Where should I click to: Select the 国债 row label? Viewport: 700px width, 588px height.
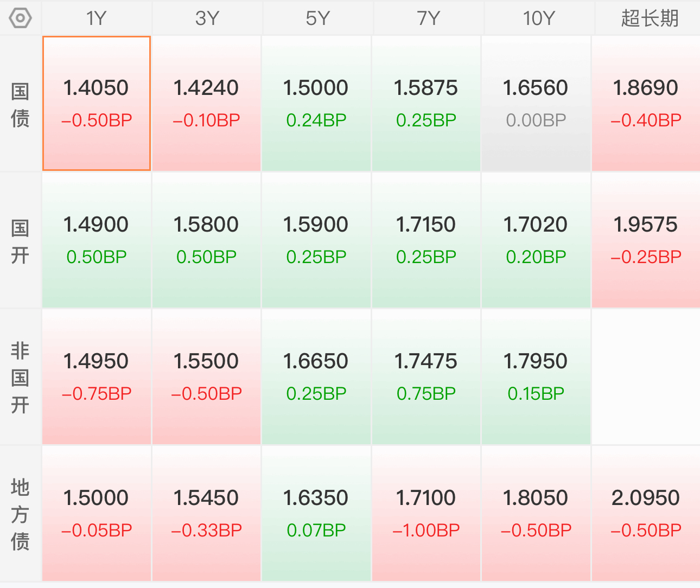20,104
